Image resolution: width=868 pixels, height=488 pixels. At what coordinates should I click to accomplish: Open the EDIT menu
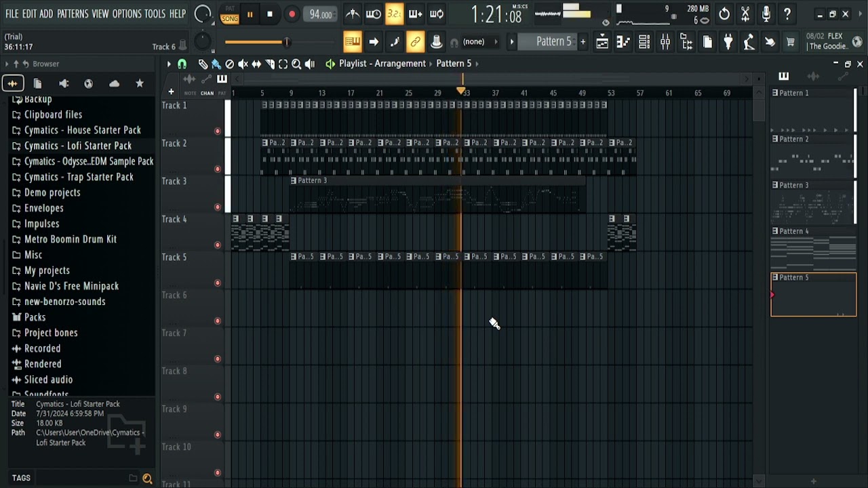point(29,14)
